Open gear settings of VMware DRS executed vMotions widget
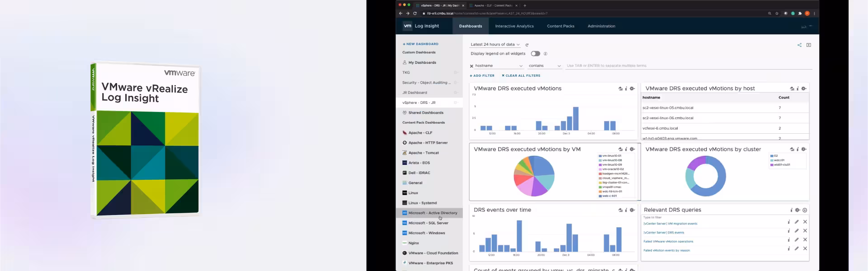The image size is (868, 271). (632, 89)
